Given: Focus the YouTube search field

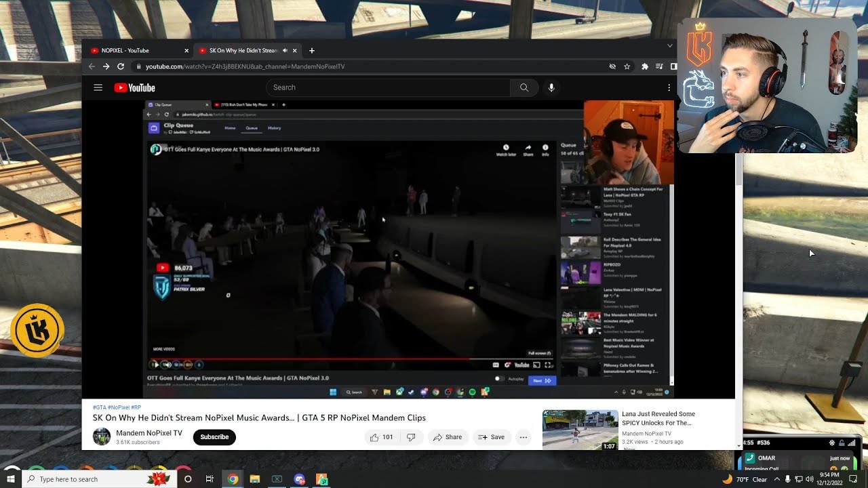Looking at the screenshot, I should click(x=388, y=87).
